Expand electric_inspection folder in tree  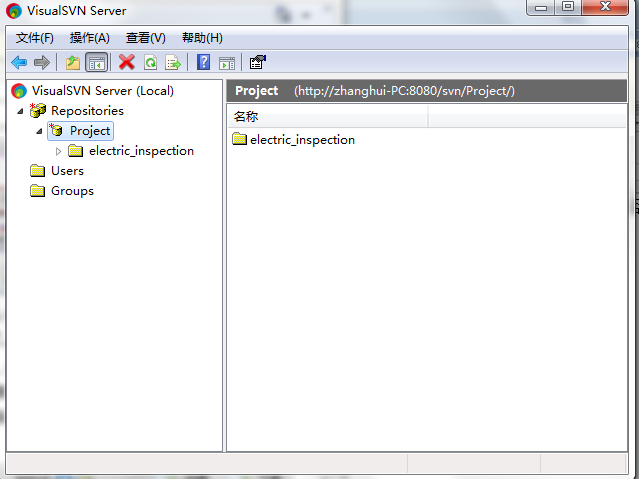click(x=58, y=151)
